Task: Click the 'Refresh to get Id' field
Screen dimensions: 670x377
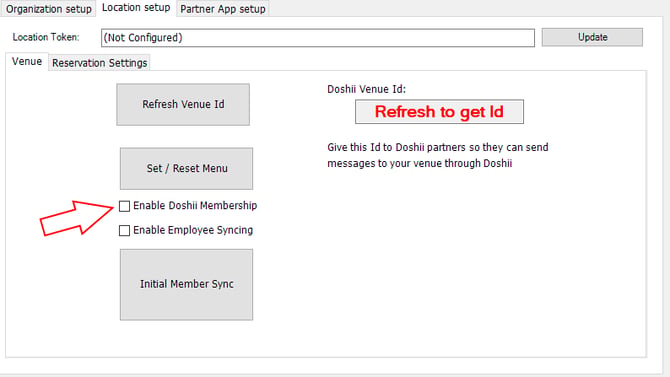Action: pyautogui.click(x=439, y=112)
